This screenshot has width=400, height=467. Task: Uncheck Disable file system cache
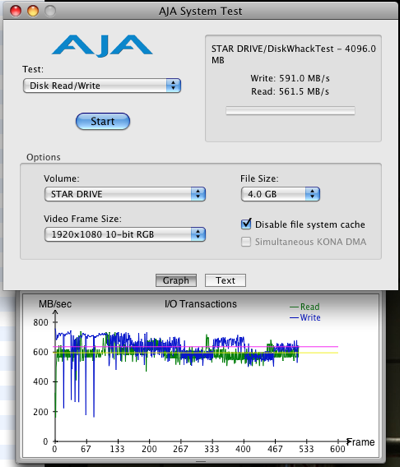coord(246,224)
